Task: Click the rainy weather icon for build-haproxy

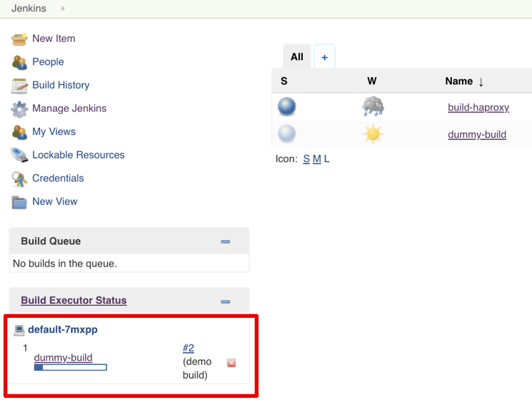Action: pos(373,106)
